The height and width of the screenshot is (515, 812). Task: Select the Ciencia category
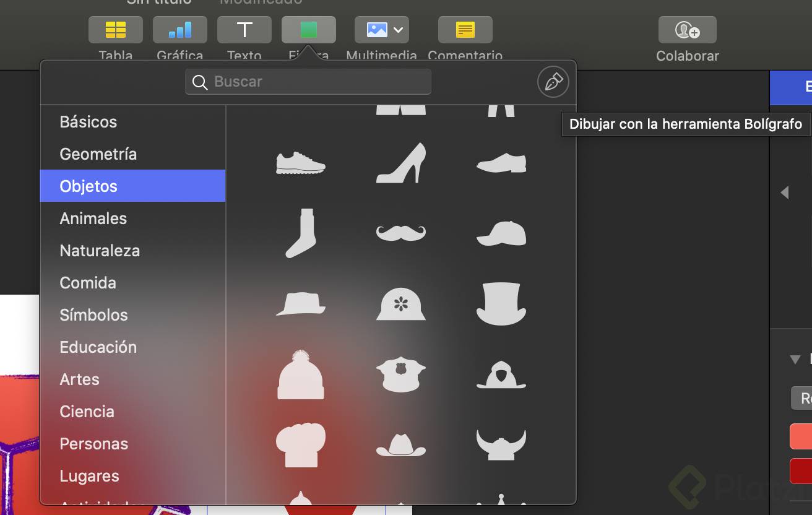coord(132,411)
